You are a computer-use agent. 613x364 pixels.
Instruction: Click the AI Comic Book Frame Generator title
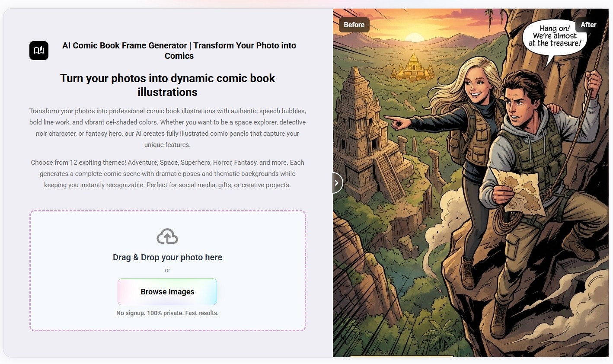[179, 51]
